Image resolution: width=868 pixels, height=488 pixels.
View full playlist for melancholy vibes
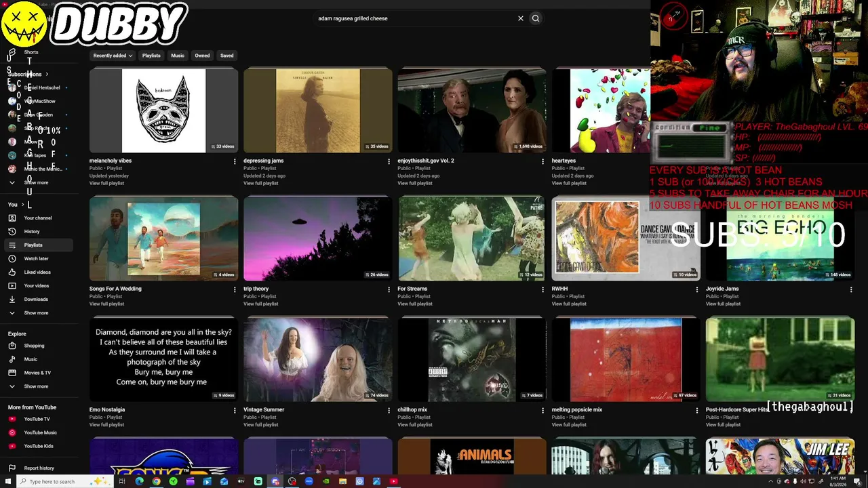pos(106,183)
